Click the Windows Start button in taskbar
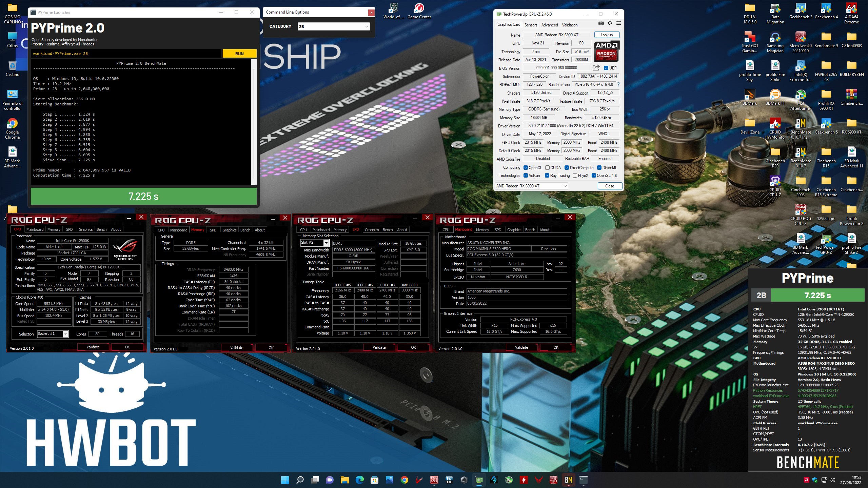Viewport: 868px width, 488px height. (285, 480)
